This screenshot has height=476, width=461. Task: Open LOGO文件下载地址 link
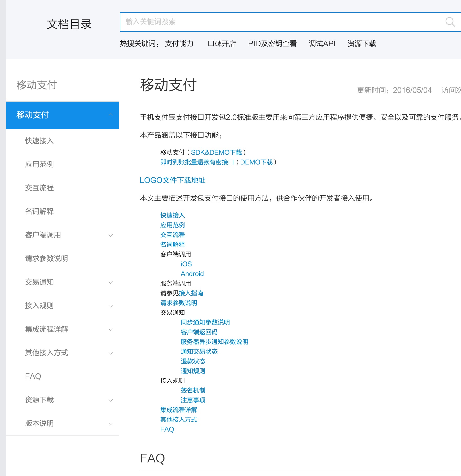click(x=173, y=180)
